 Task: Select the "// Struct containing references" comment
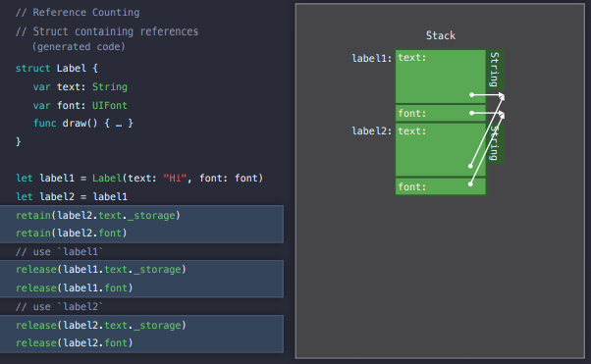tap(107, 31)
